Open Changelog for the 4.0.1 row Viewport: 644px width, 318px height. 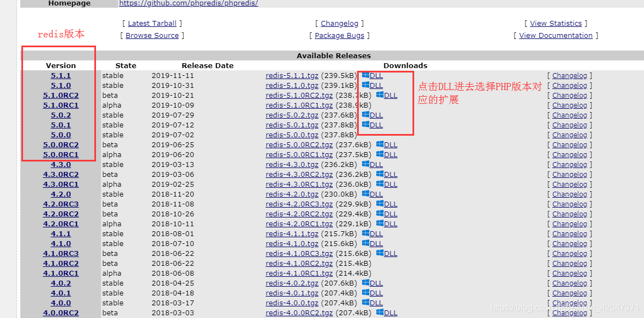(x=569, y=293)
